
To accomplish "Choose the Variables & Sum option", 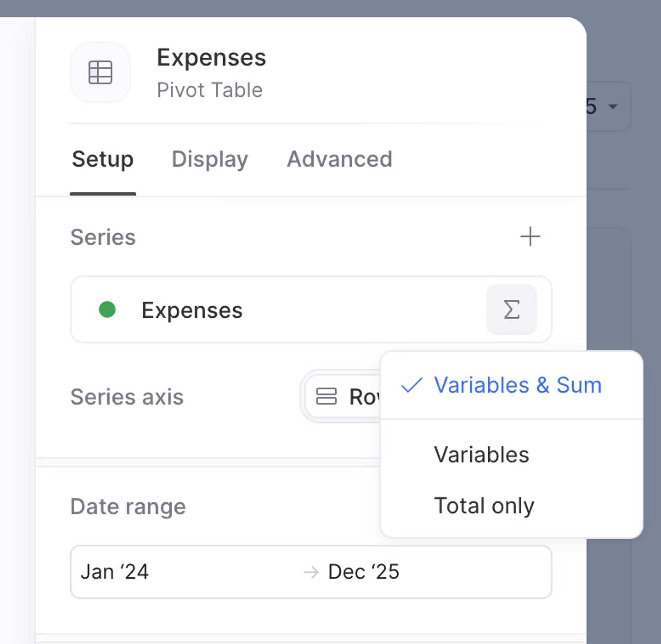I will tap(512, 385).
